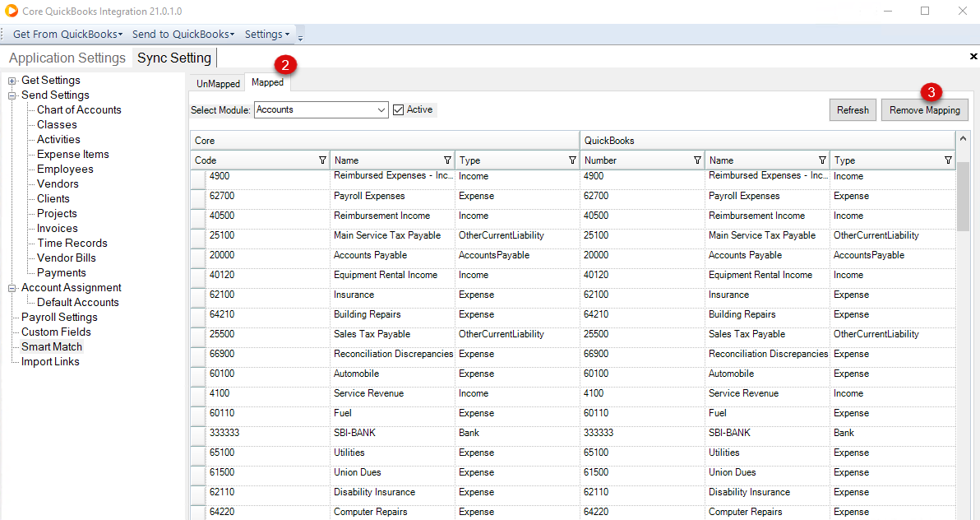Click the Core QuickBooks Integration app icon
Viewport: 980px width, 520px height.
pyautogui.click(x=12, y=11)
